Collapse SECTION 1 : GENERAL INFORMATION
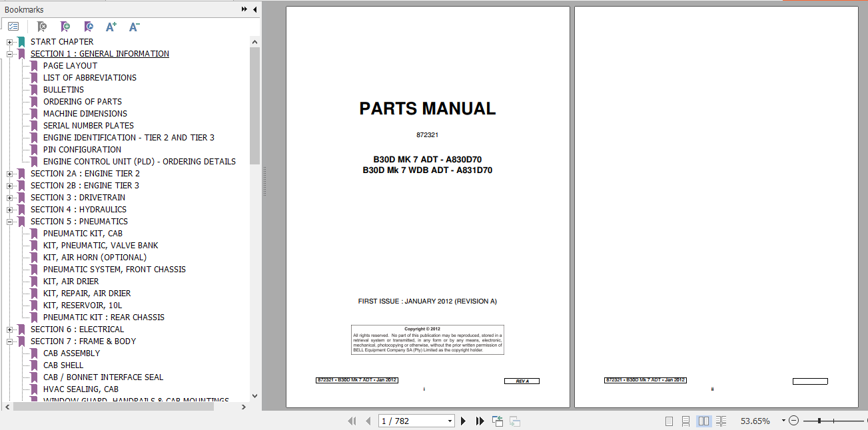Viewport: 868px width, 430px height. (x=9, y=53)
